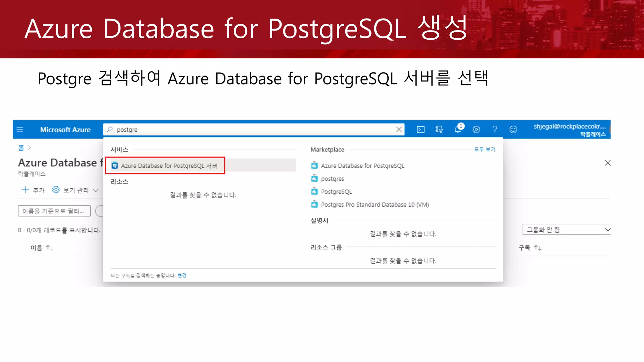Open Marketplace item postgres
The image size is (644, 362).
coord(332,179)
